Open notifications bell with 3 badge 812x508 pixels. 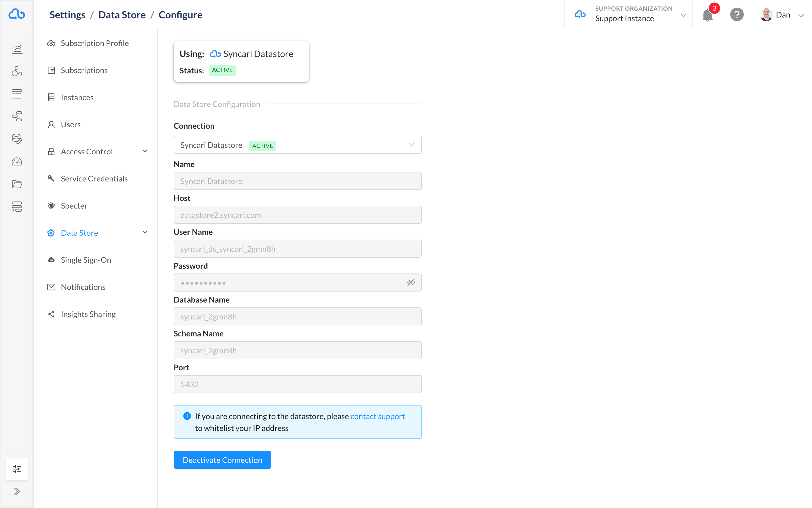pyautogui.click(x=708, y=15)
